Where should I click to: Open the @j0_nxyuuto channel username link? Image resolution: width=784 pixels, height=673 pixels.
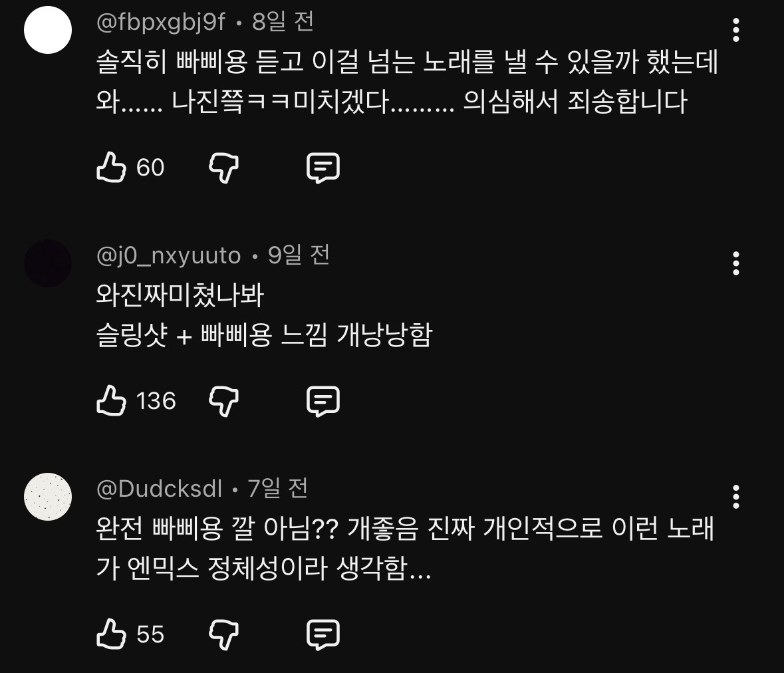pos(169,255)
